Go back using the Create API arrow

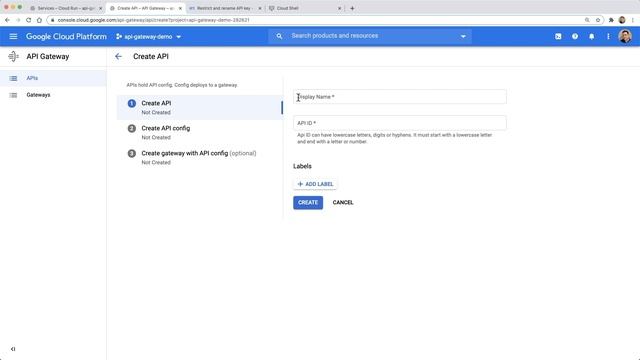118,56
